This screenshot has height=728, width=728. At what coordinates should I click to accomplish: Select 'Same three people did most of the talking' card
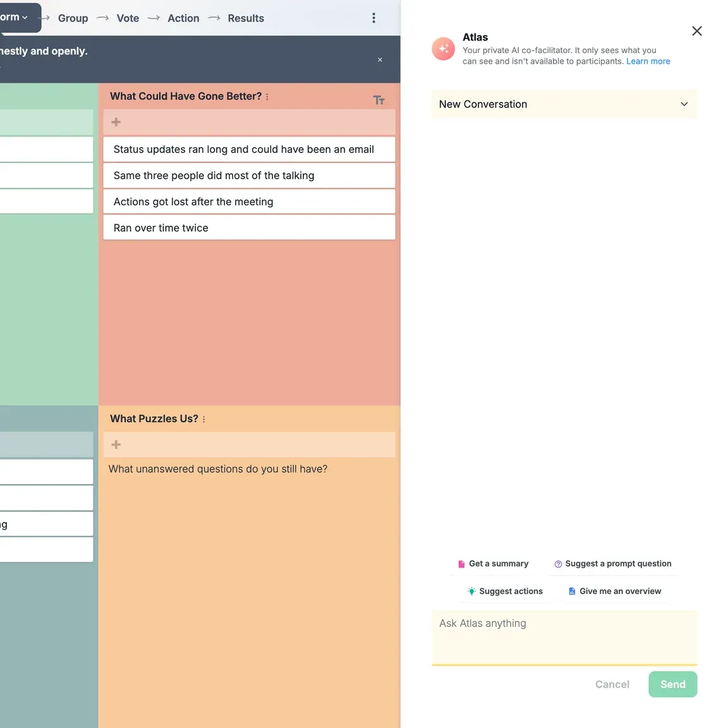point(250,176)
